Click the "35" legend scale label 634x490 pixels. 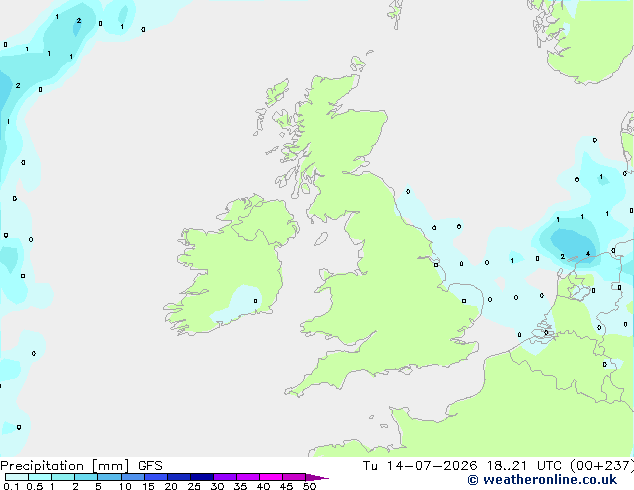tap(240, 486)
